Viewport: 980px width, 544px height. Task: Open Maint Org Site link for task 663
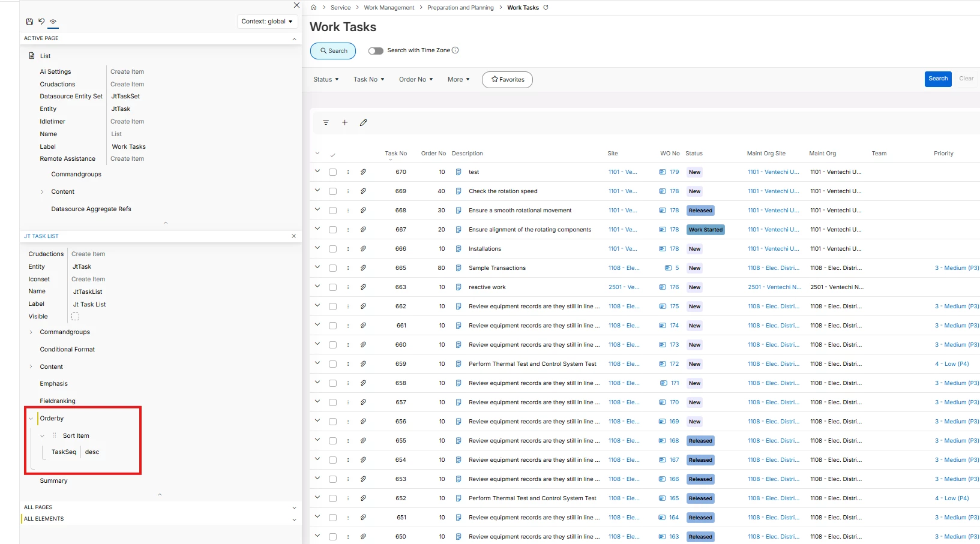774,287
